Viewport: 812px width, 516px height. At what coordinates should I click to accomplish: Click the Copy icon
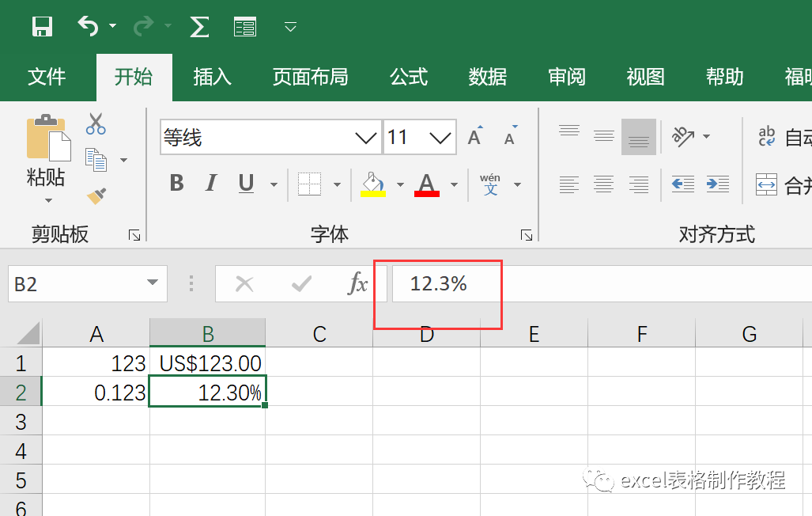pyautogui.click(x=96, y=160)
